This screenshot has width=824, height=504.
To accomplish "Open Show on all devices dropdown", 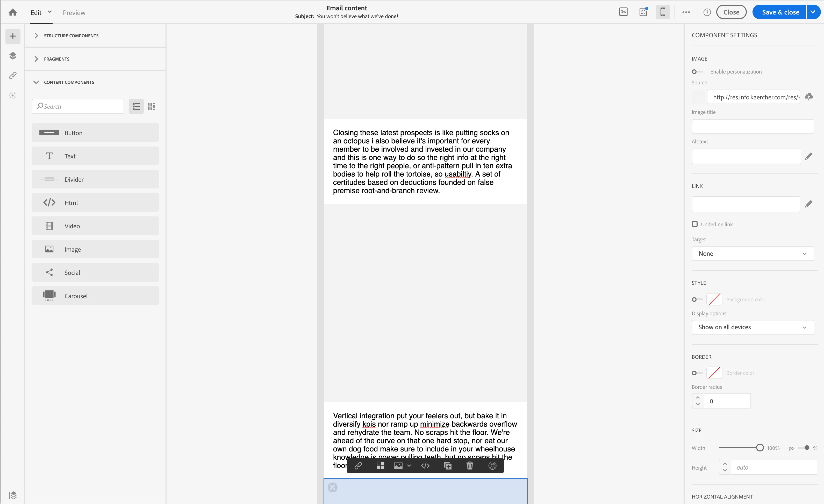I will pyautogui.click(x=753, y=327).
